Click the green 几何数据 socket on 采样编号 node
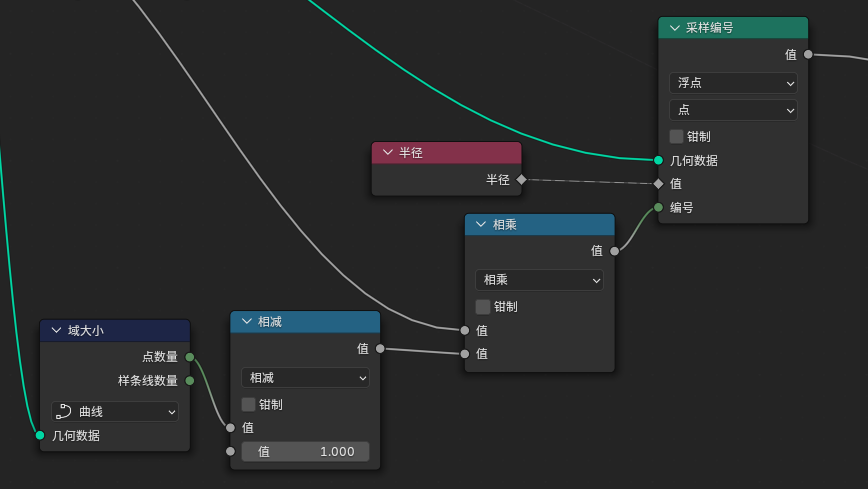Screen dimensions: 868x489 point(658,160)
